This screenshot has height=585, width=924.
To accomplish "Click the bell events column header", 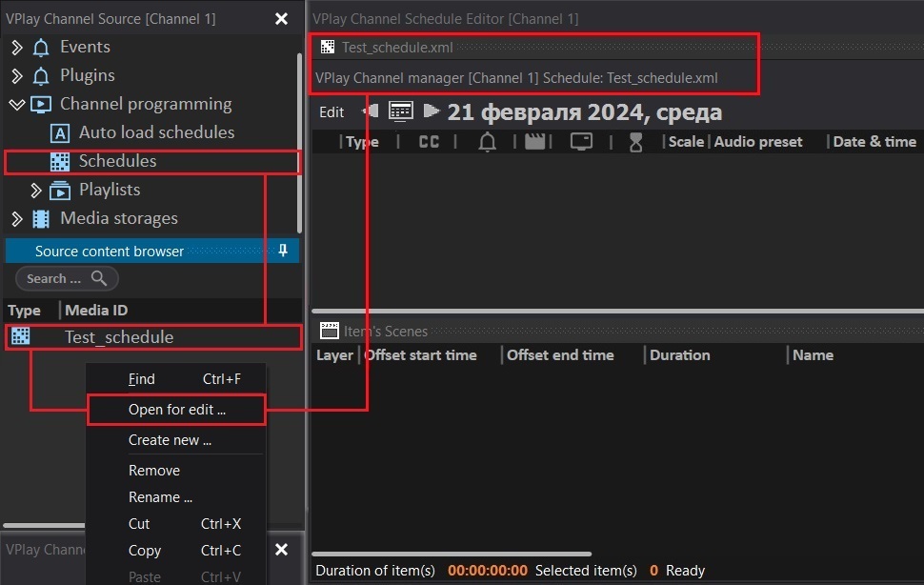I will pyautogui.click(x=487, y=142).
